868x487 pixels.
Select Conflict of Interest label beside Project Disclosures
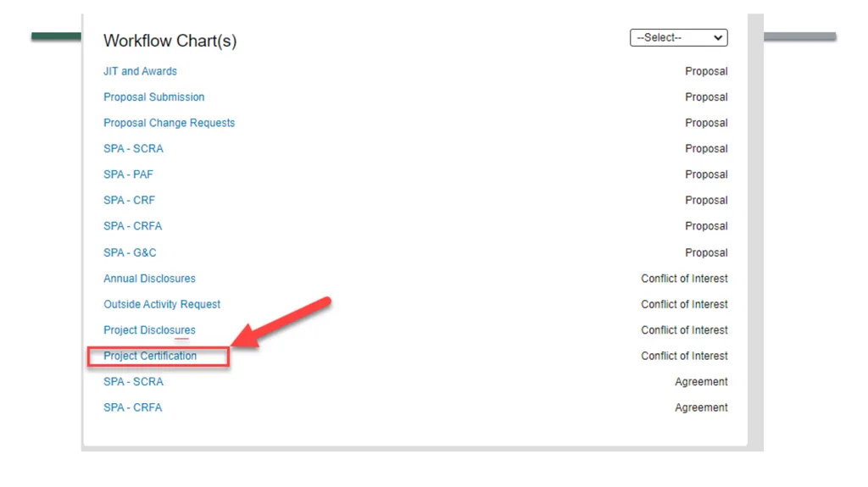coord(684,329)
